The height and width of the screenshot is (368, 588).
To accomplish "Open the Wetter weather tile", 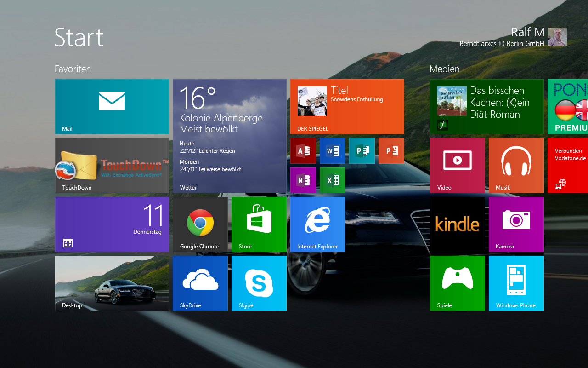I will point(230,136).
